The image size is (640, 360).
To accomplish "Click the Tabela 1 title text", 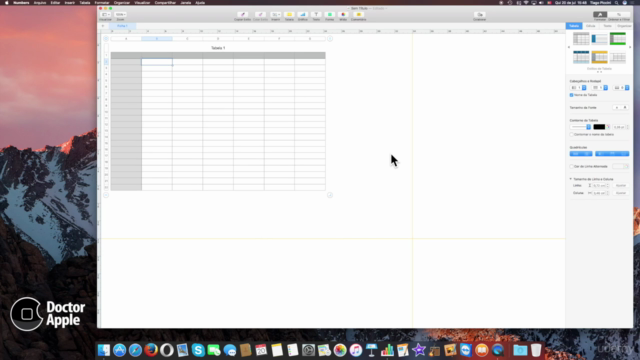I will [x=218, y=48].
